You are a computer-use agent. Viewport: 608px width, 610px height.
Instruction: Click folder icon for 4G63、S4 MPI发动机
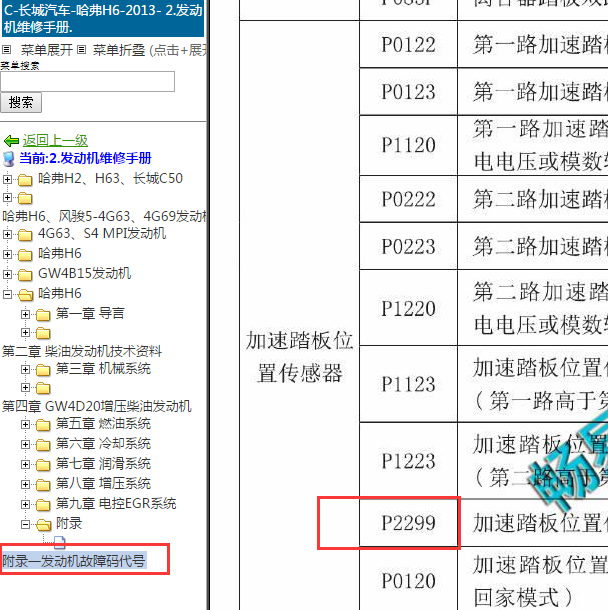[25, 235]
